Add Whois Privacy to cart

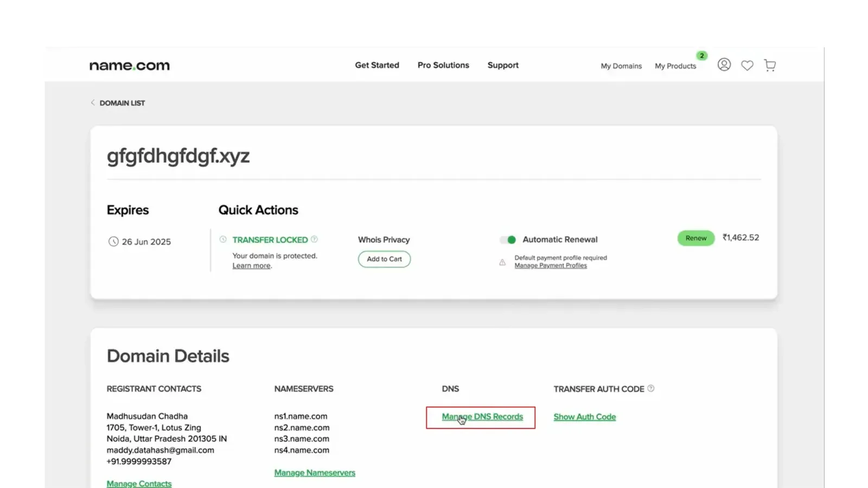[384, 259]
